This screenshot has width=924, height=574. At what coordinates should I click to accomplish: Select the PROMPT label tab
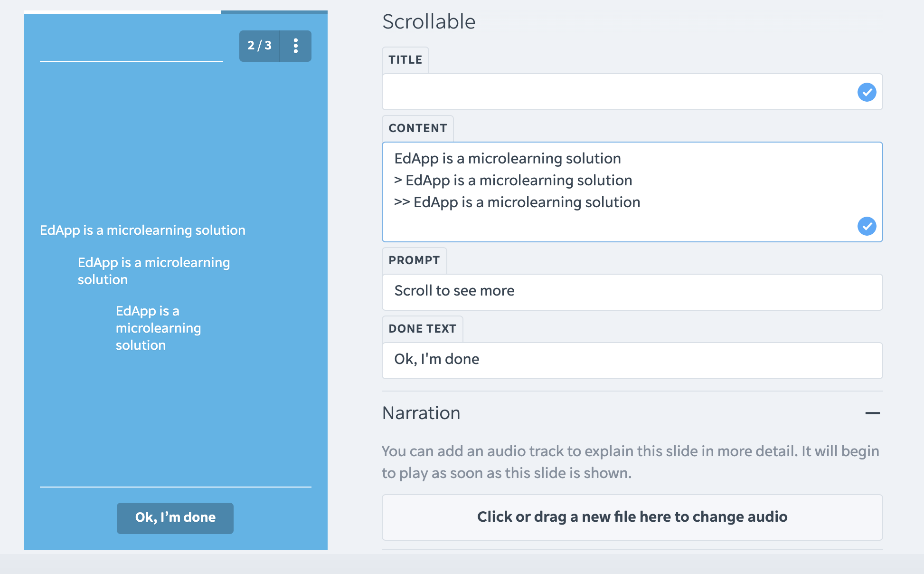[x=415, y=260]
